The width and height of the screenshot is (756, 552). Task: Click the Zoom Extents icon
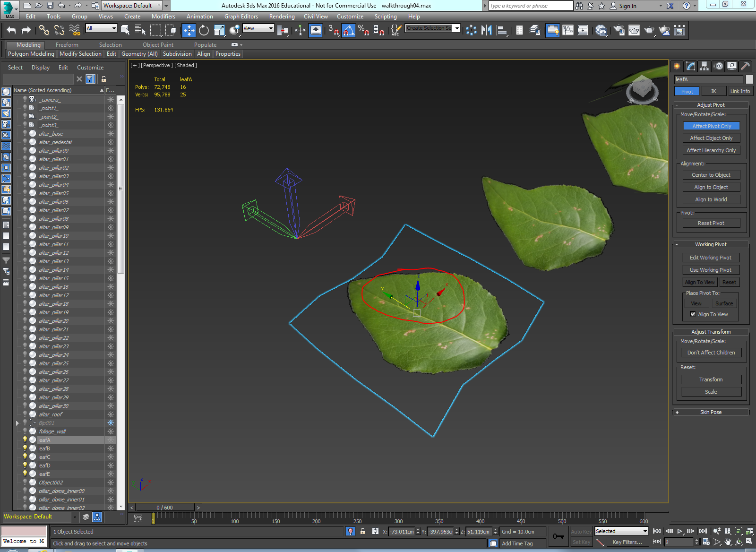point(738,531)
